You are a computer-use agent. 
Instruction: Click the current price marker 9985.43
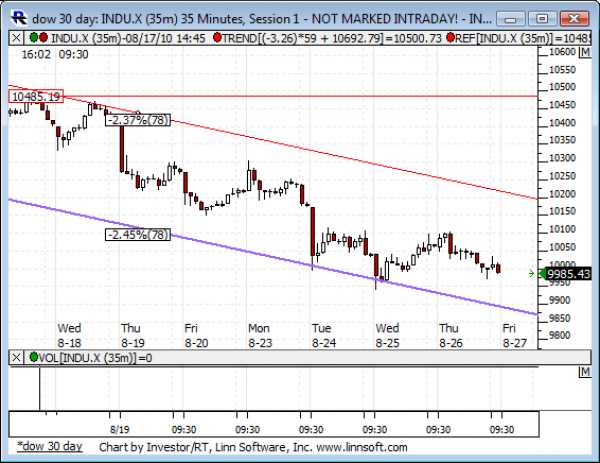[568, 274]
